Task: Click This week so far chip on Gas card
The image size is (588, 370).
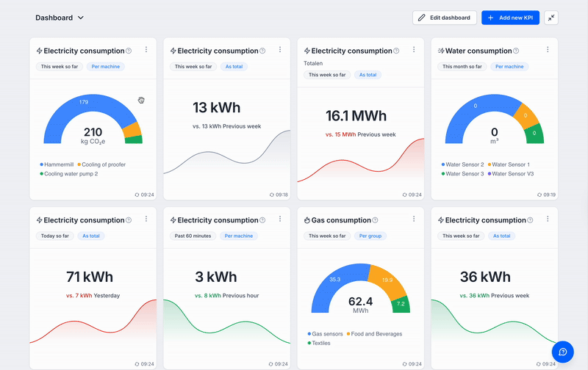Action: click(x=327, y=236)
